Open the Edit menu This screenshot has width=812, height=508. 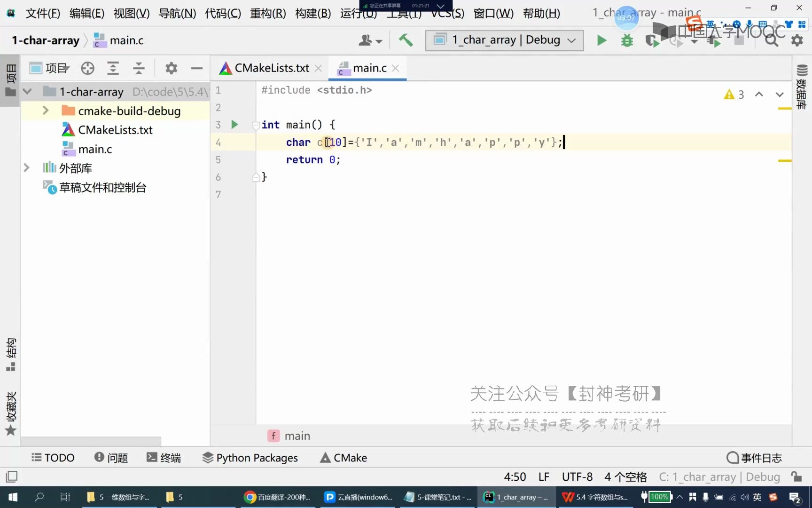click(x=87, y=13)
